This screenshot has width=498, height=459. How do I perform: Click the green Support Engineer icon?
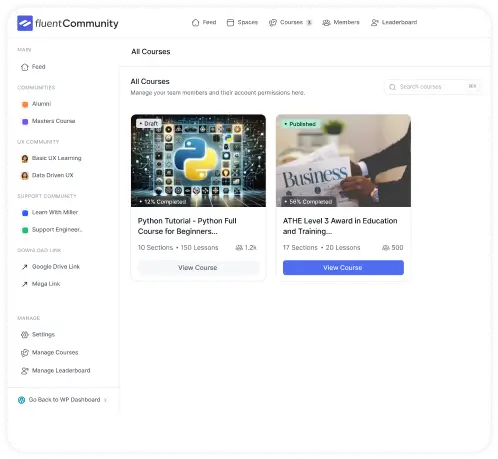point(25,230)
